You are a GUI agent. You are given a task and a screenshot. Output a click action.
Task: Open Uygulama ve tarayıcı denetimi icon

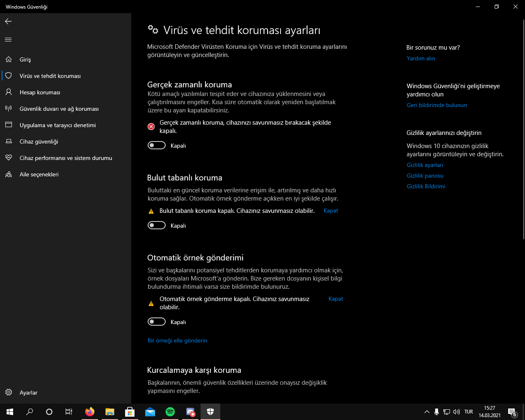9,125
